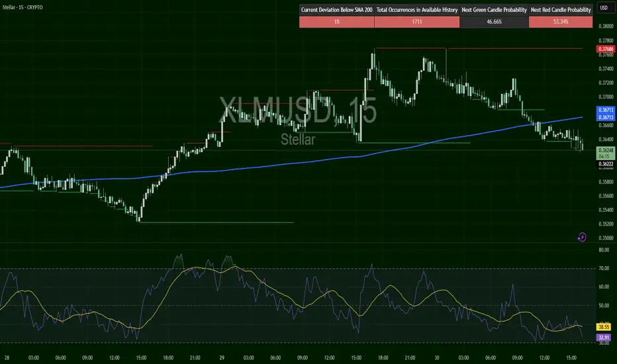Click the purple 32.91 RSI value label
This screenshot has width=617, height=364.
[x=604, y=338]
